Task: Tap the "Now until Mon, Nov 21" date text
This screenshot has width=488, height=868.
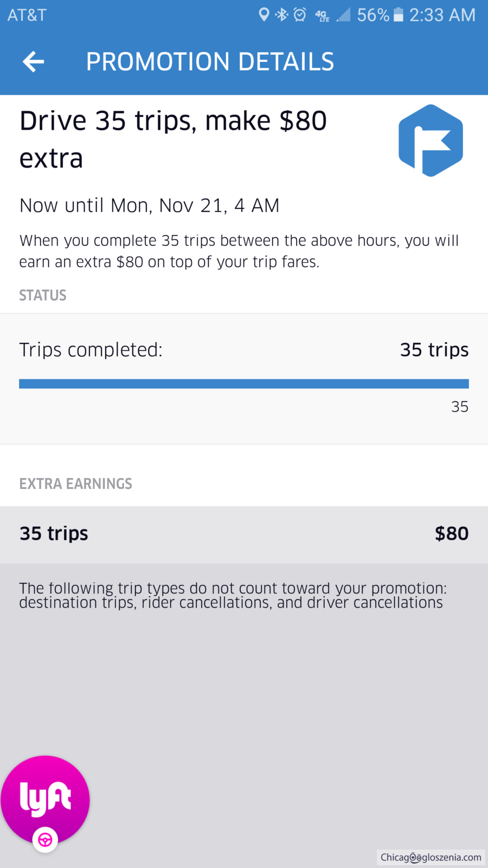Action: coord(149,206)
